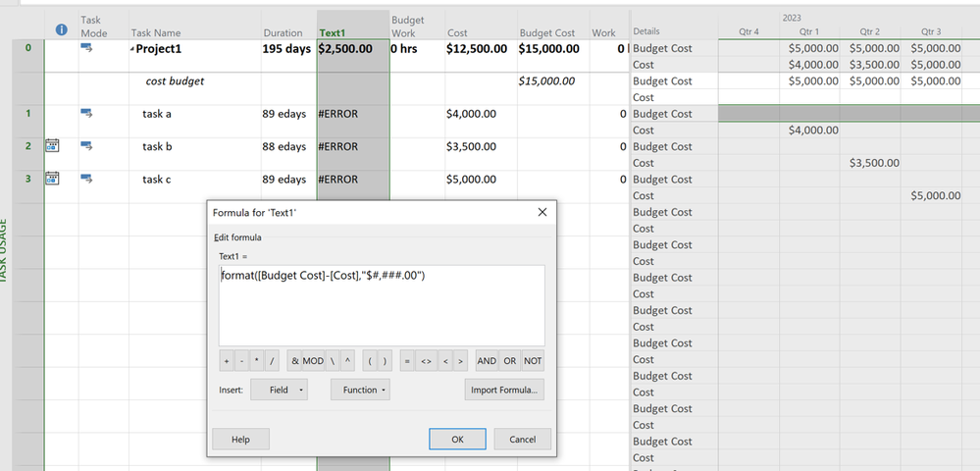Select the Task Mode column header
Viewport: 980px width, 471px height.
[x=104, y=25]
